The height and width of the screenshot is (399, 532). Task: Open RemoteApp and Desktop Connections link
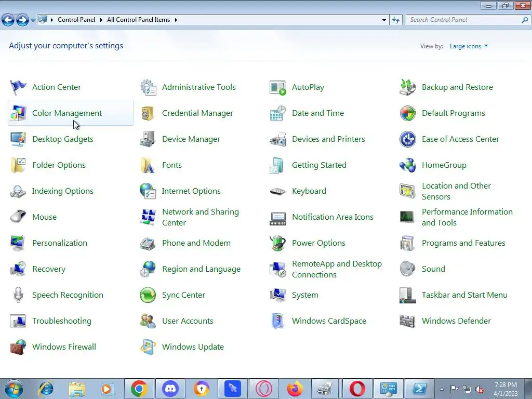click(337, 269)
